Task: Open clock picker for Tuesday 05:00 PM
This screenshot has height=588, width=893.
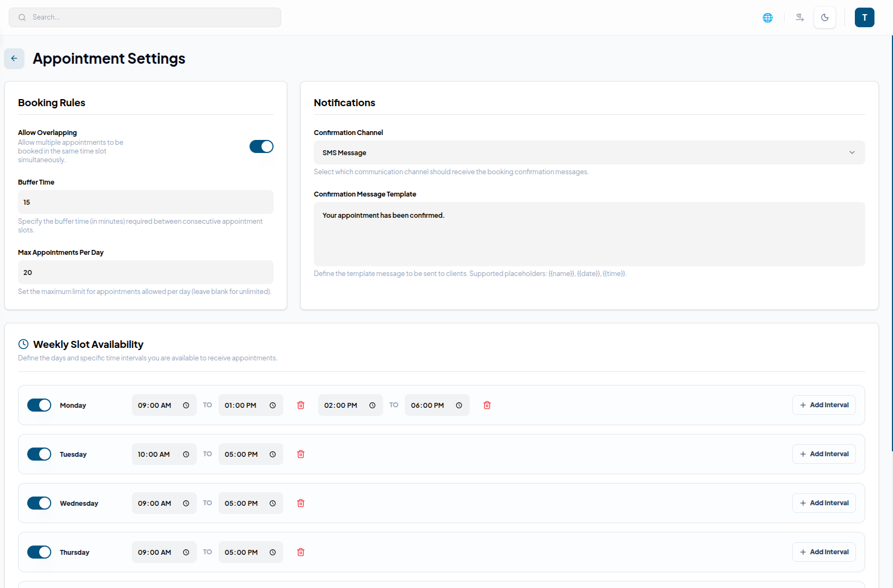Action: click(x=272, y=455)
